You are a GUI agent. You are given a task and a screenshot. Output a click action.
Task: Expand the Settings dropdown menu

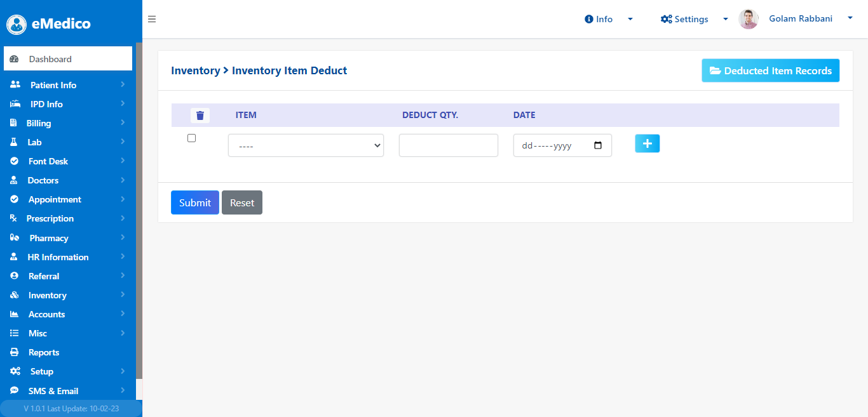(694, 19)
